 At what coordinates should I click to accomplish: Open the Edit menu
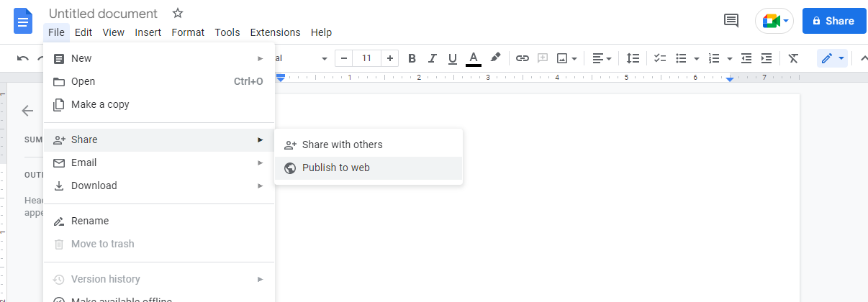pyautogui.click(x=83, y=32)
